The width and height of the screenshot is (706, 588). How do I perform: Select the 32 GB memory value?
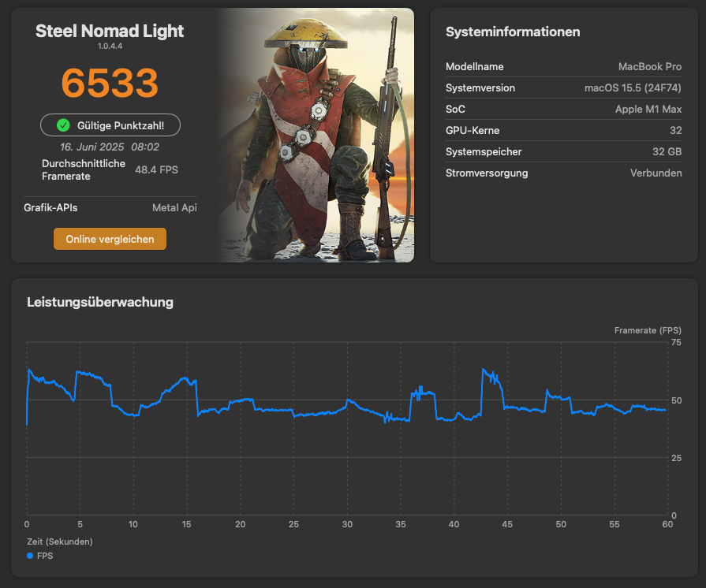[x=667, y=152]
